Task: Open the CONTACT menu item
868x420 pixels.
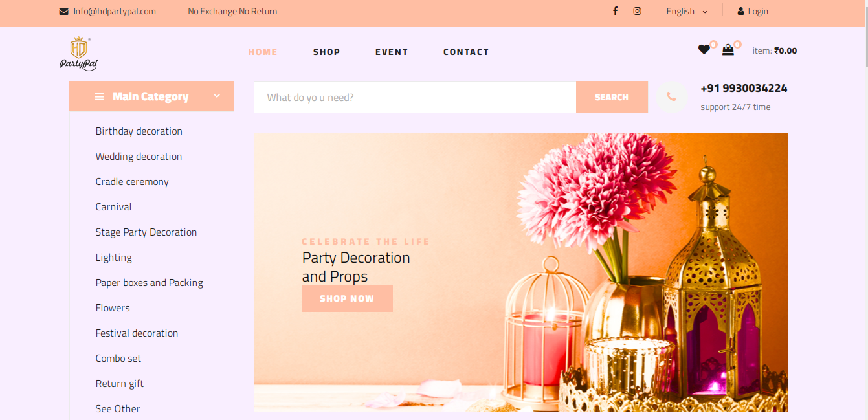Action: click(x=466, y=52)
